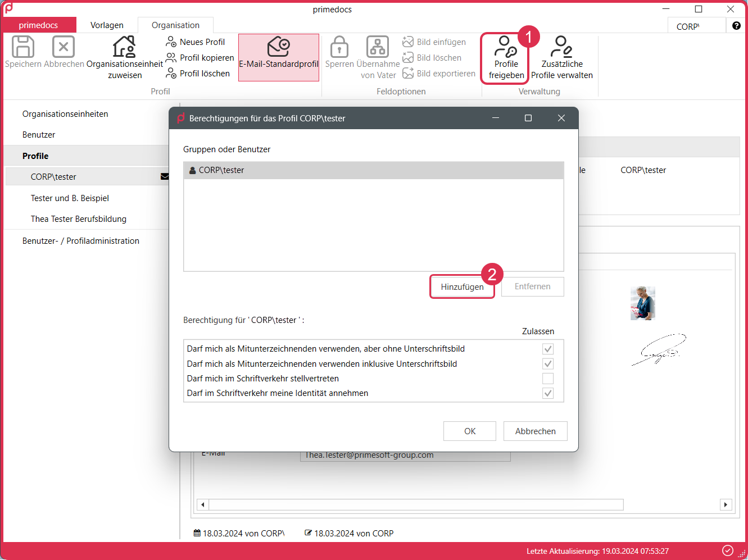Click the modified date 18.03.2024 von CORP
The height and width of the screenshot is (560, 748).
click(349, 533)
